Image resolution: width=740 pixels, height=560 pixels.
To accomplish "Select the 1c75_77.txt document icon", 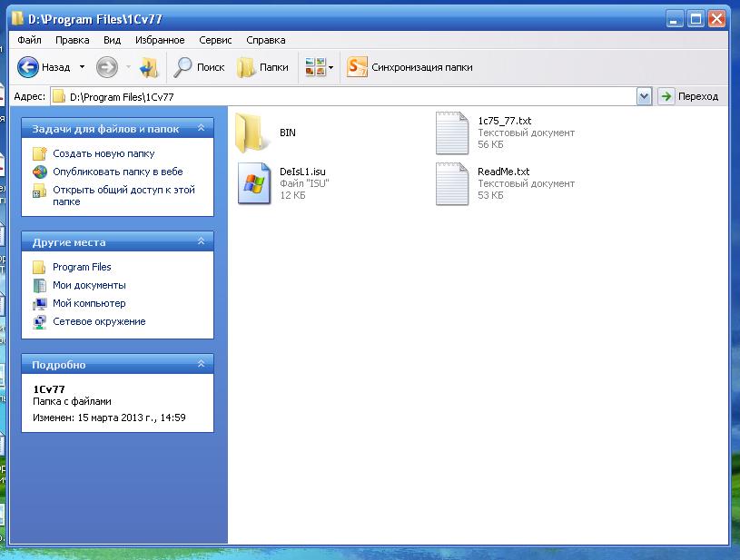I will tap(452, 133).
